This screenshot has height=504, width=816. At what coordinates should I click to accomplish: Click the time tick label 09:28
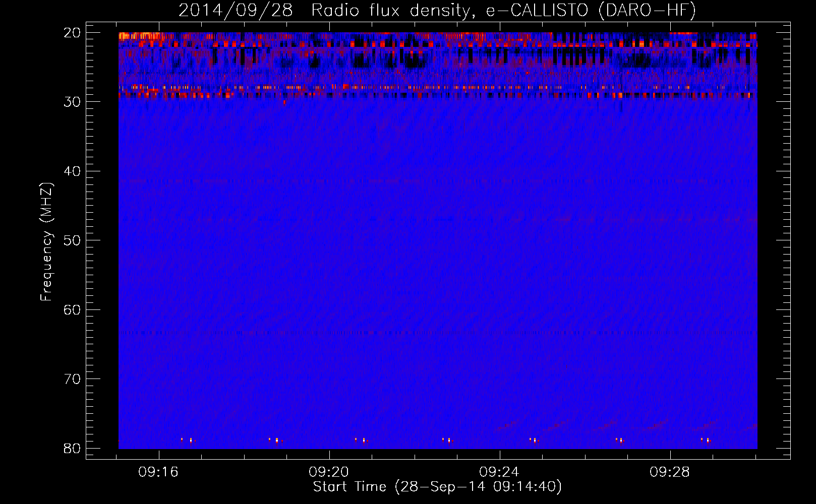(x=670, y=472)
